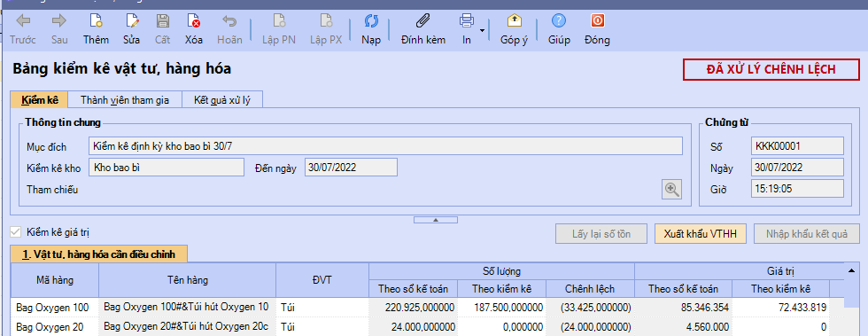Add a new record with Thêm
The width and height of the screenshot is (868, 336).
[x=97, y=30]
